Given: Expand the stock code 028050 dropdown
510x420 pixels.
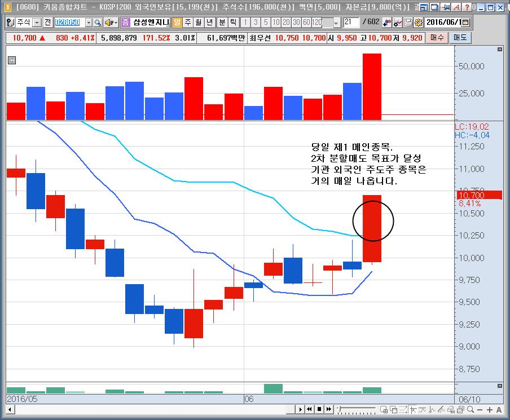Looking at the screenshot, I should pyautogui.click(x=89, y=23).
